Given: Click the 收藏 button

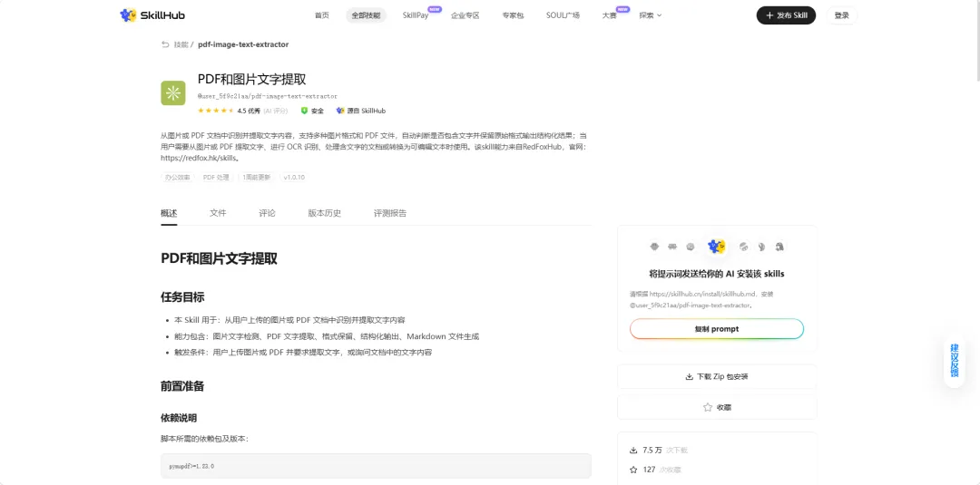Looking at the screenshot, I should (717, 407).
